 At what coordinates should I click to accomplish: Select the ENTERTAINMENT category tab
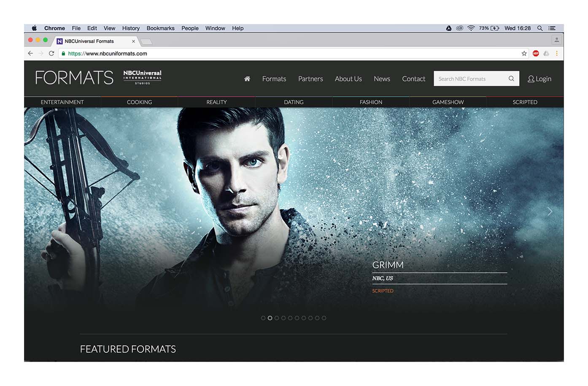point(62,102)
